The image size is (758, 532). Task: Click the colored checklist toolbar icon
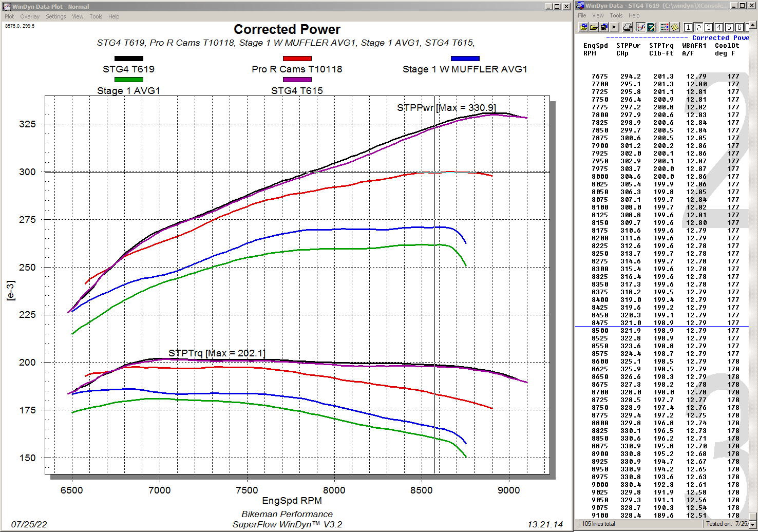[665, 27]
